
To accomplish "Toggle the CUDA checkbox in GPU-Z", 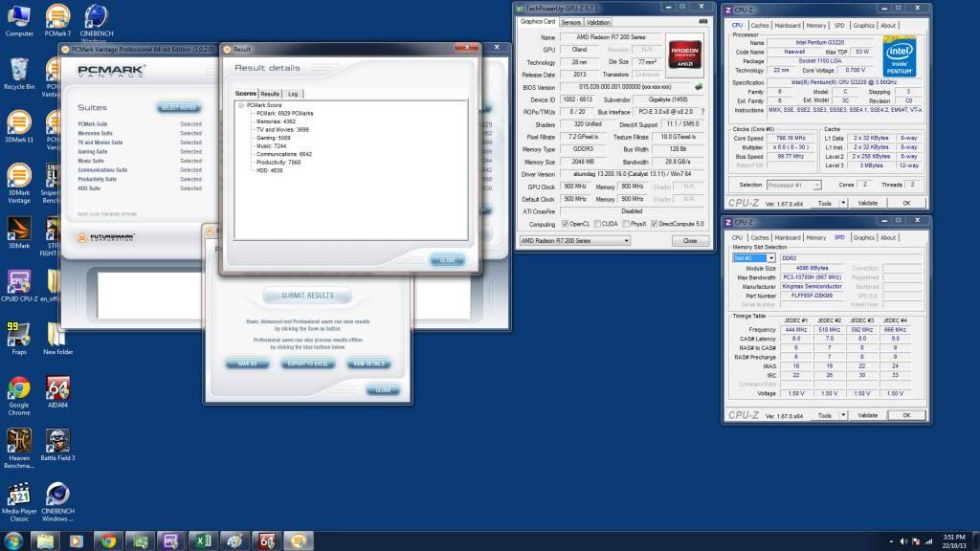I will point(597,224).
